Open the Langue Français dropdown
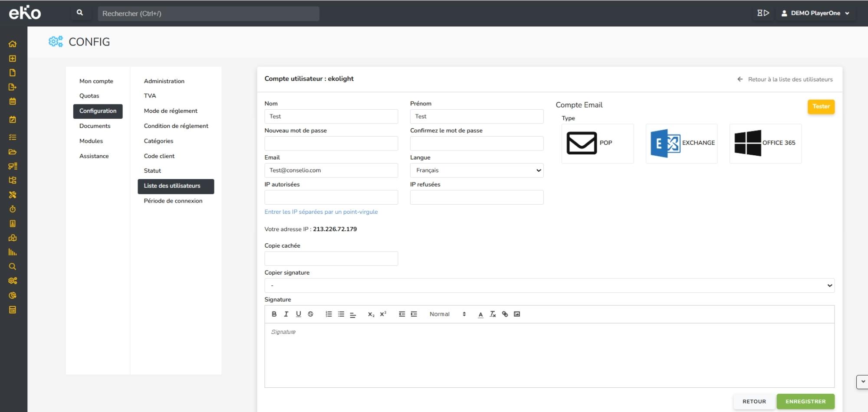This screenshot has width=868, height=412. coord(477,170)
